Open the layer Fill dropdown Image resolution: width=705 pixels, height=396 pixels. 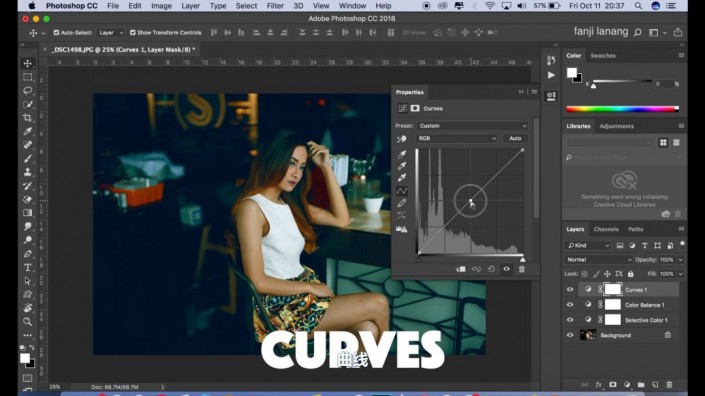680,274
